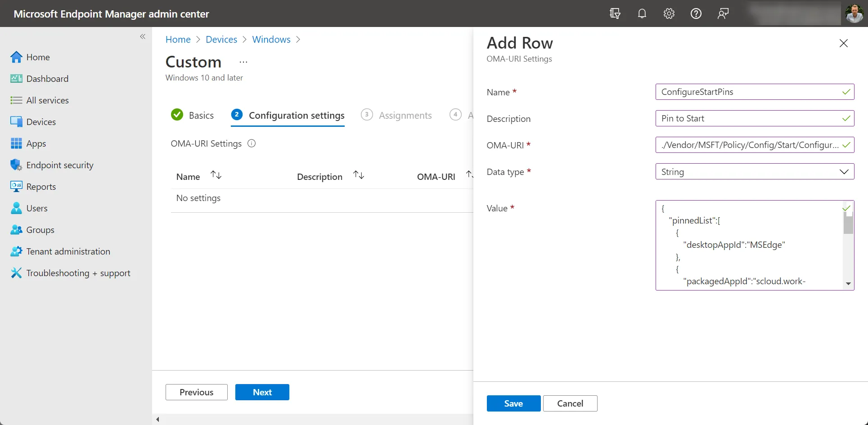Go to the Assignments step tab

click(396, 115)
